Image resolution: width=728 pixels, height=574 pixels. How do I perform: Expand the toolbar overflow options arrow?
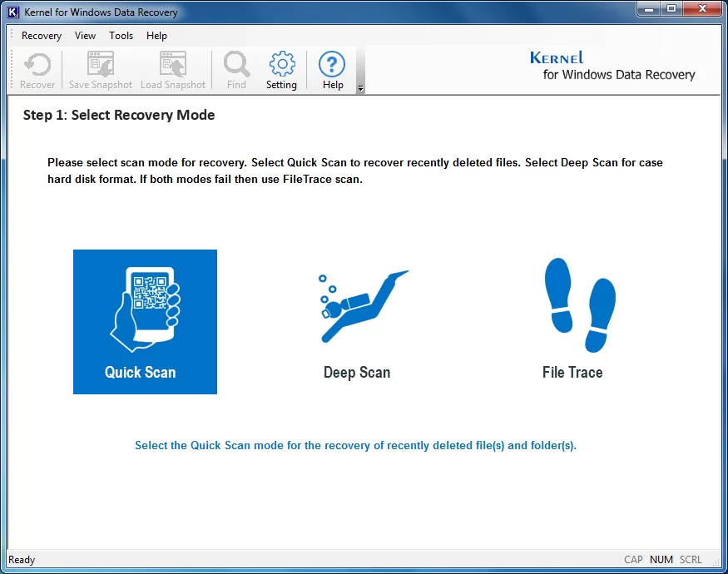click(x=360, y=88)
